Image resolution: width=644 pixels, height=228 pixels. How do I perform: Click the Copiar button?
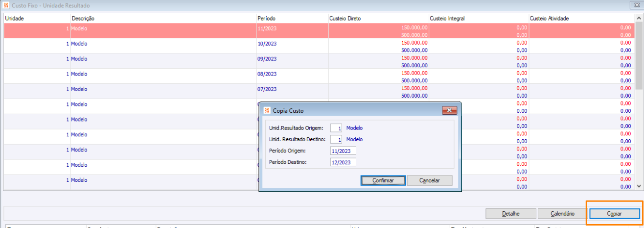tap(615, 214)
